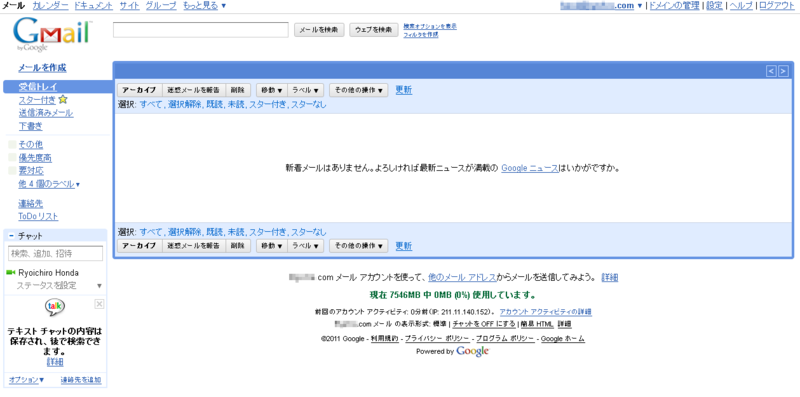This screenshot has width=800, height=397.
Task: Click アカウント アクティビティの詳細 link
Action: point(546,312)
